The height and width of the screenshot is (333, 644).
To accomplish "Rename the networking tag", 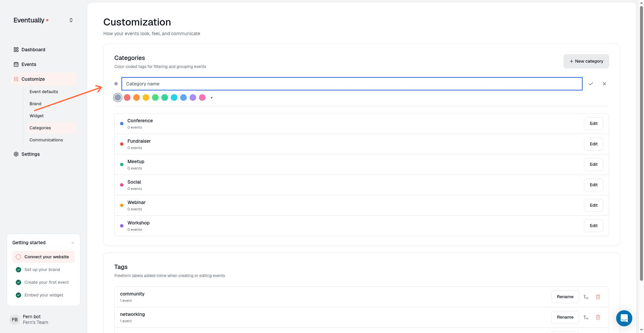I will point(565,317).
